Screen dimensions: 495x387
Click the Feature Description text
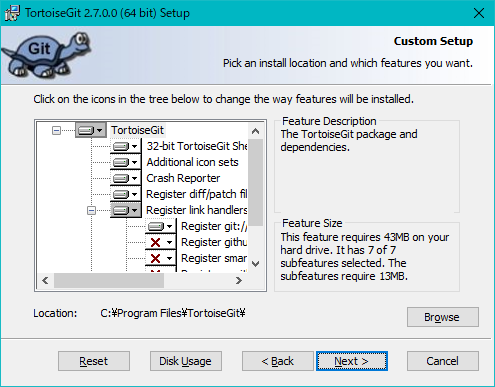point(349,141)
